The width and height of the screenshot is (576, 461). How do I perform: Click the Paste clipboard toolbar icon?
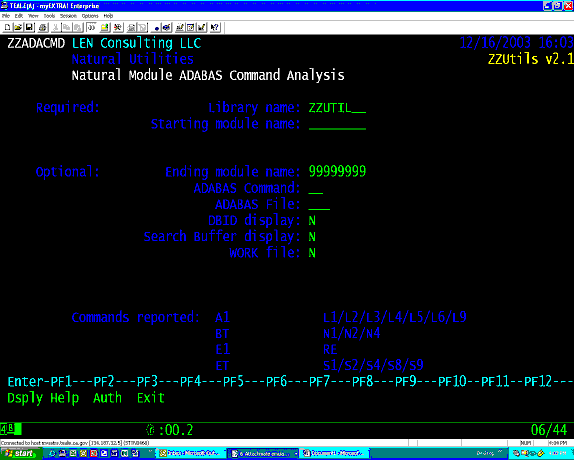(78, 27)
